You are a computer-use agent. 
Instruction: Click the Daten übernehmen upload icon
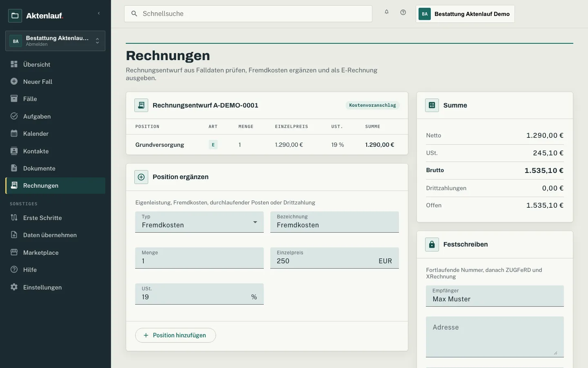pos(14,235)
